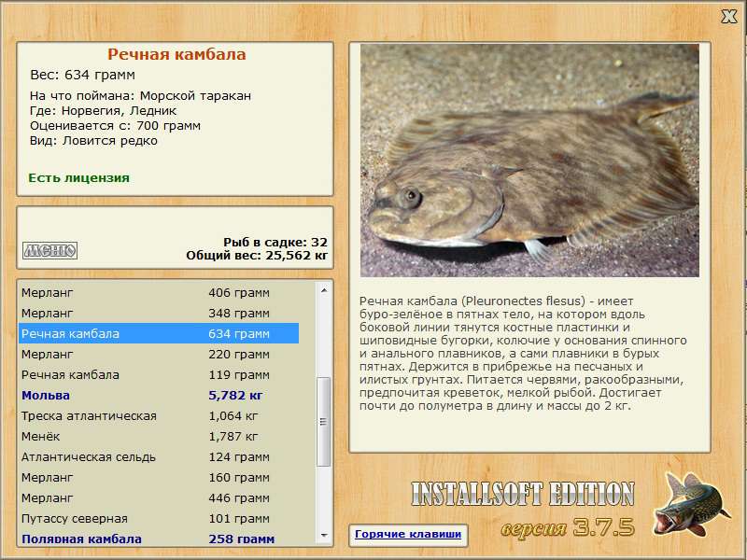Screen dimensions: 747x560
Task: Click the Вид: Ловится редко line
Action: 93,141
